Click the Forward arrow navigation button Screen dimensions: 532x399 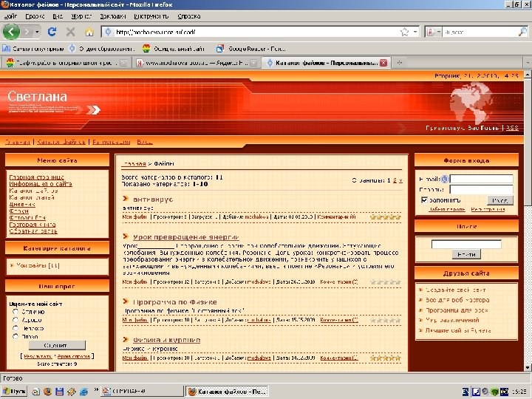pyautogui.click(x=27, y=32)
